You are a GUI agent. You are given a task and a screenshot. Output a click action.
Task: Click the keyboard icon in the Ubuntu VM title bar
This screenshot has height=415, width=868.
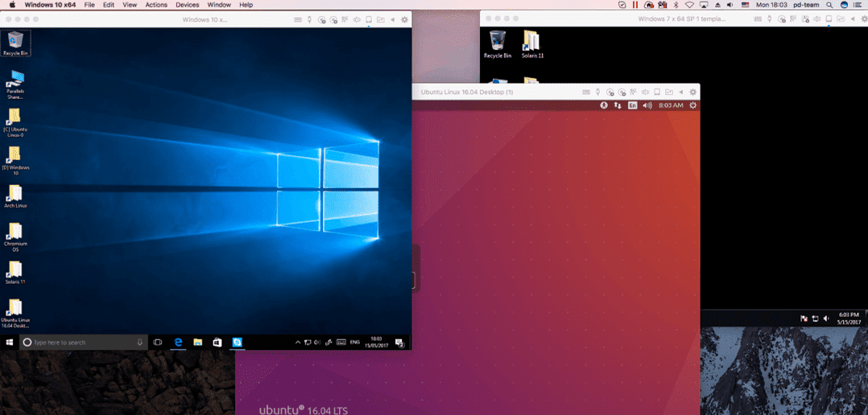[585, 92]
